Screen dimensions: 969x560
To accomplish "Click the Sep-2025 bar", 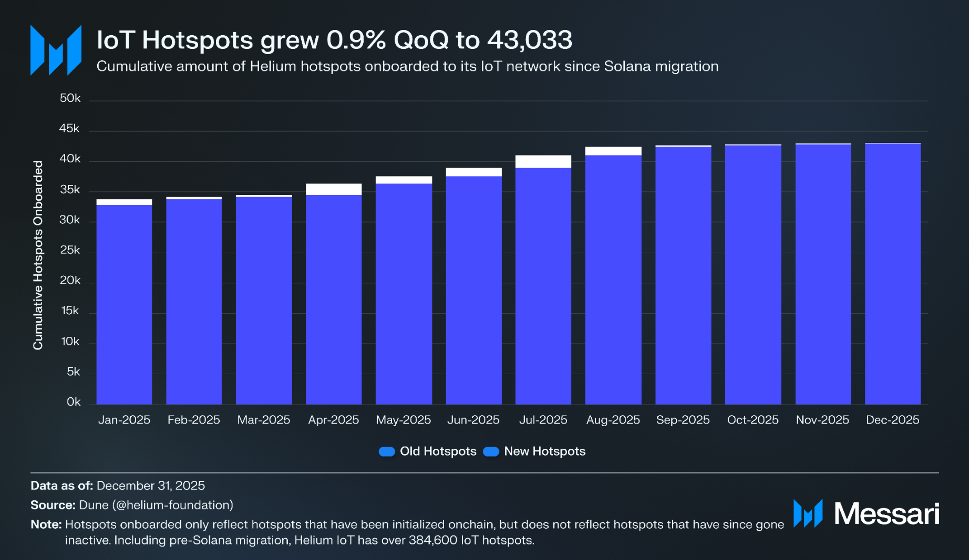I will click(683, 275).
